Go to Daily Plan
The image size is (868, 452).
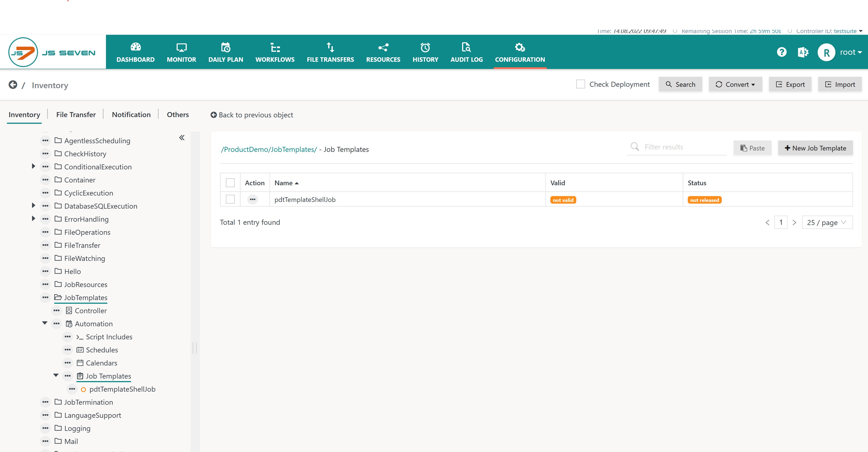tap(226, 52)
